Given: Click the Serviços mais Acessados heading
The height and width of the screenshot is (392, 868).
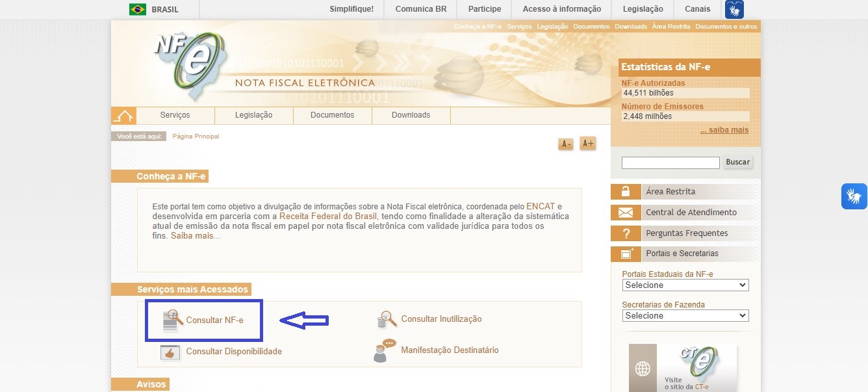Looking at the screenshot, I should tap(192, 289).
